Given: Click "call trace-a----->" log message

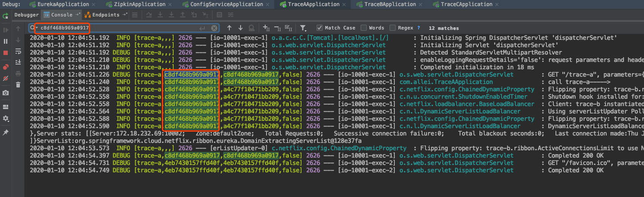Looking at the screenshot, I should (x=579, y=82).
